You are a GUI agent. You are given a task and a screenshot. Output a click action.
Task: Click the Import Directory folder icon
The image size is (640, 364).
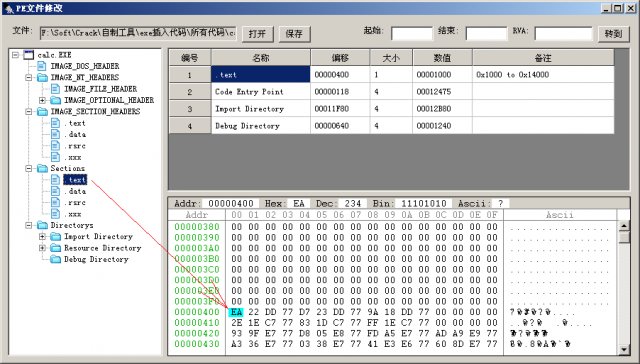[56, 237]
